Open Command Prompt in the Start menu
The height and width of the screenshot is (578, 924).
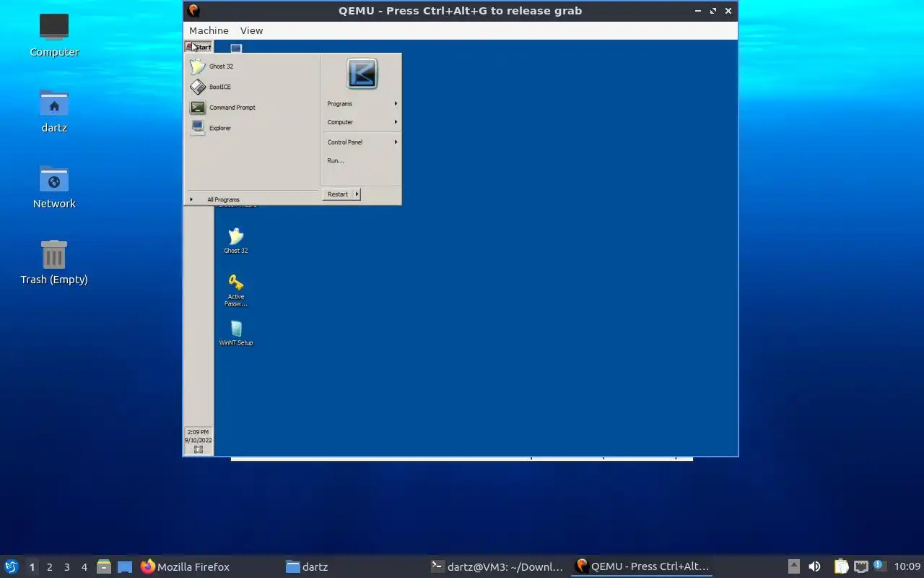(251, 108)
